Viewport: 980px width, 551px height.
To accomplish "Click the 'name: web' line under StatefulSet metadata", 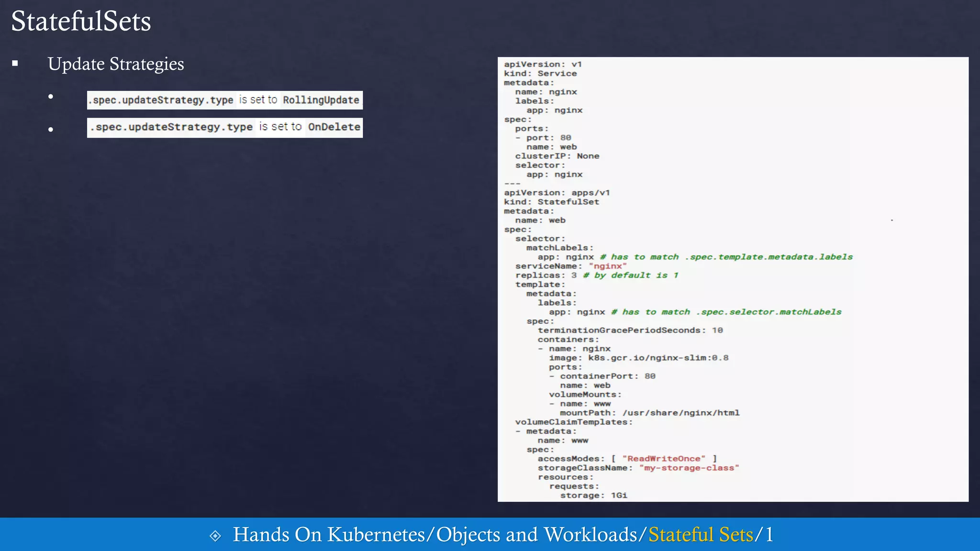I will (540, 220).
